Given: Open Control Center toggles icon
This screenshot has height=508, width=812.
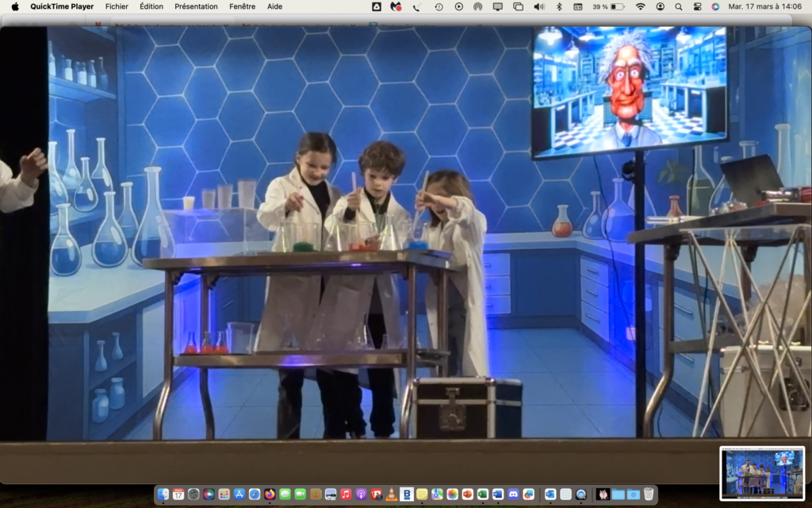Looking at the screenshot, I should 697,6.
